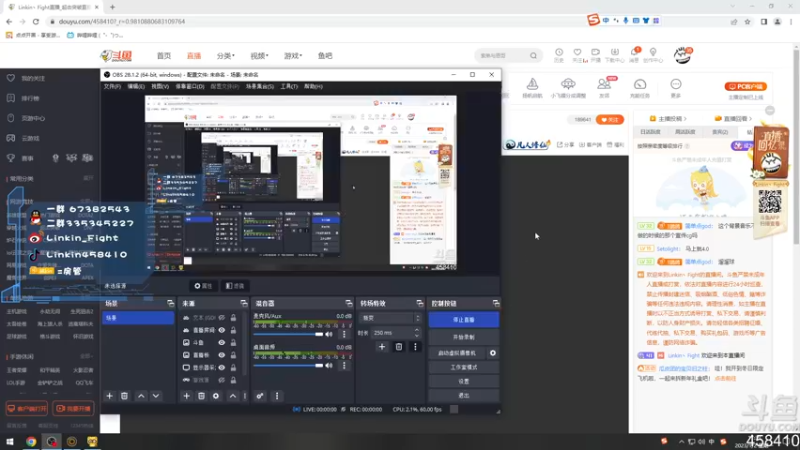
Task: Click orange follow 关注 button on Douyu
Action: coord(610,120)
